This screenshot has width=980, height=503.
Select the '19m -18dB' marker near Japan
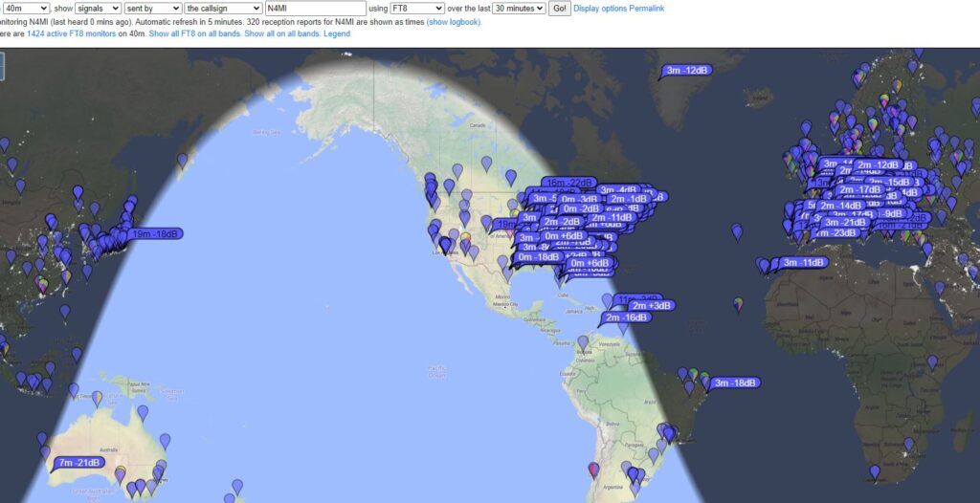(153, 234)
